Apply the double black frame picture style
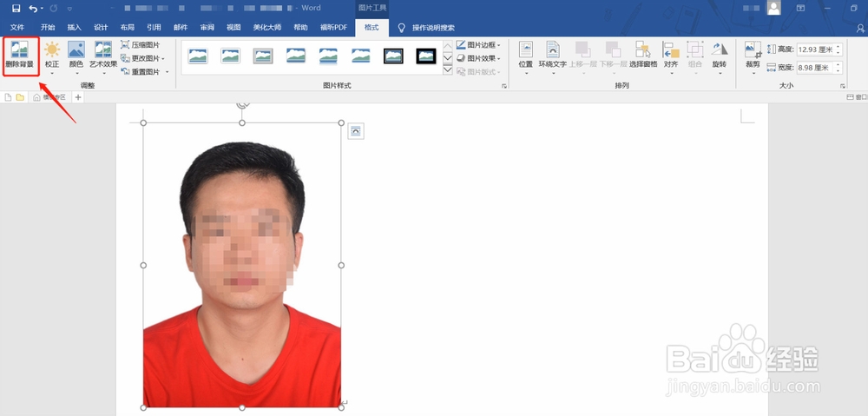The width and height of the screenshot is (868, 416). click(393, 56)
